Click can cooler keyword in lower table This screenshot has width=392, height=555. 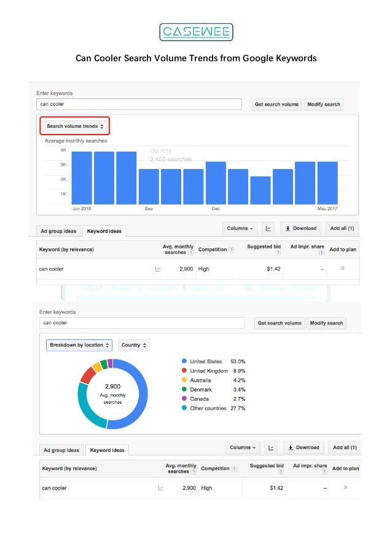tap(54, 488)
